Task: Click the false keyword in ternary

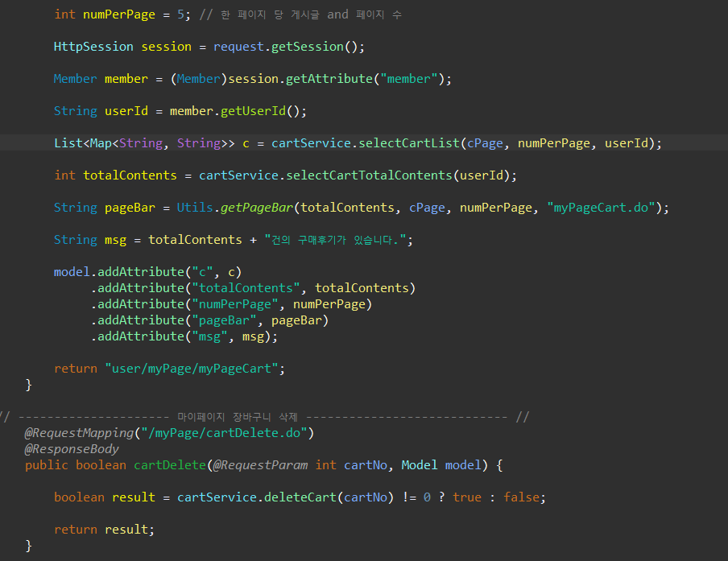Action: (521, 497)
